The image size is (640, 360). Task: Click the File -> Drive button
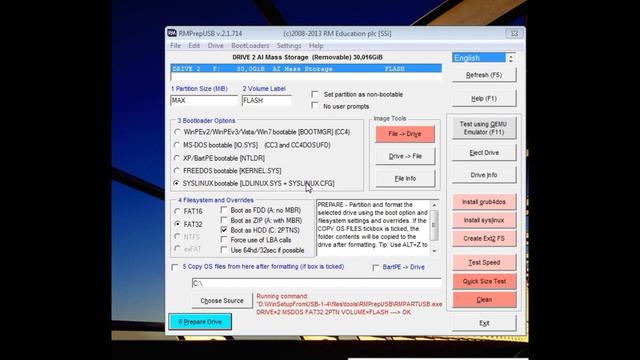tap(405, 134)
